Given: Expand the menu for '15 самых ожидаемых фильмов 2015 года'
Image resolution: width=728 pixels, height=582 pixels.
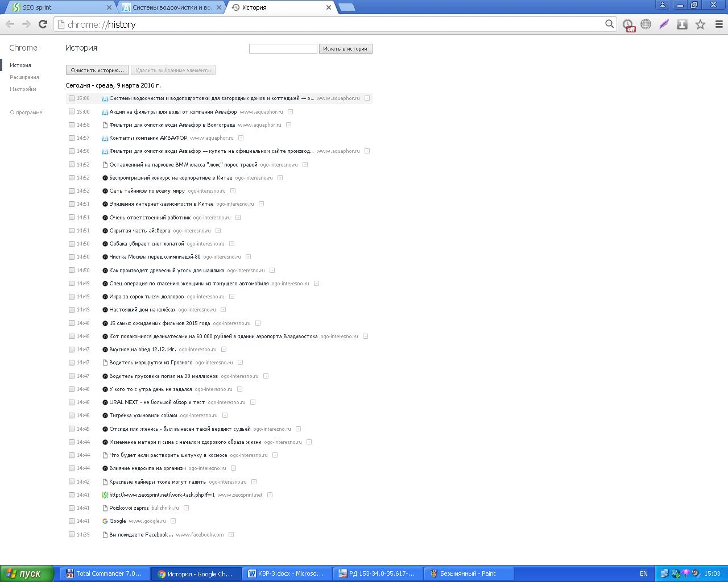Looking at the screenshot, I should tap(258, 323).
